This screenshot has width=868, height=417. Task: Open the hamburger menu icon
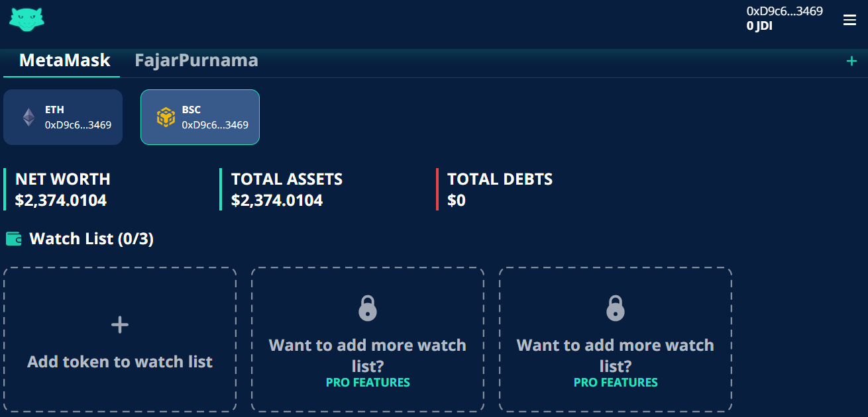pos(849,20)
